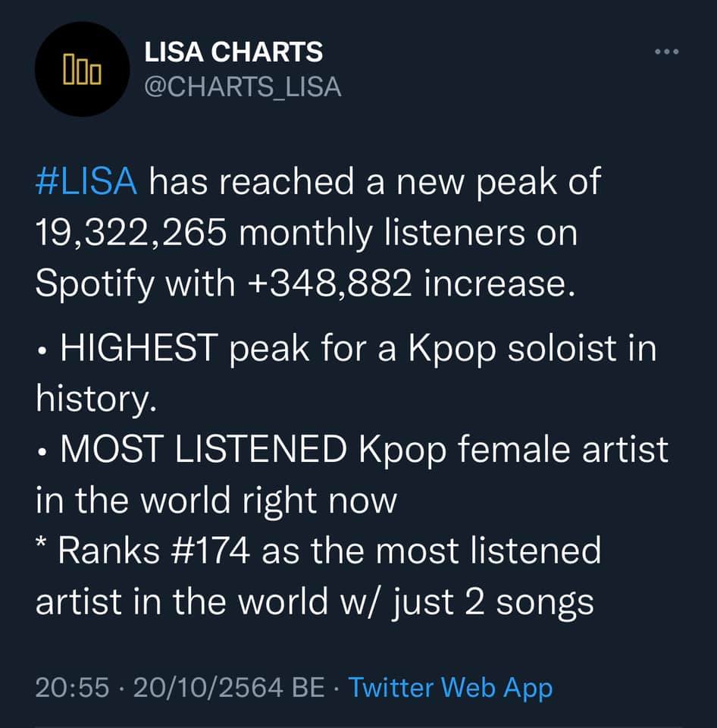Open the three-dot more options menu

coord(667,52)
